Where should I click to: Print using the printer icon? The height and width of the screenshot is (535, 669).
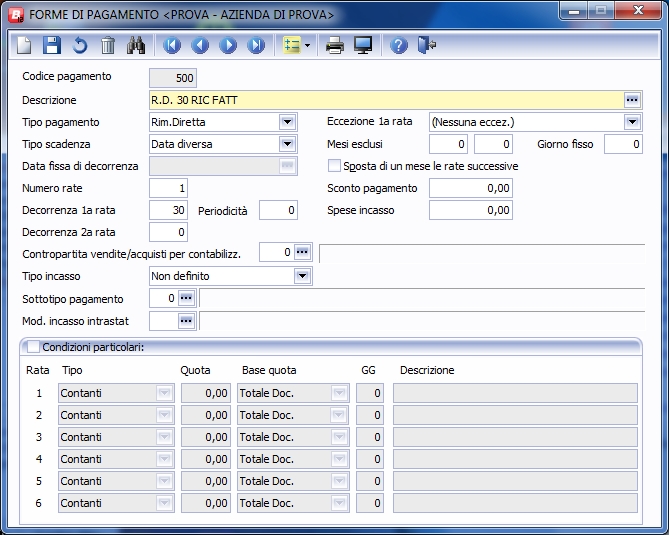(335, 45)
